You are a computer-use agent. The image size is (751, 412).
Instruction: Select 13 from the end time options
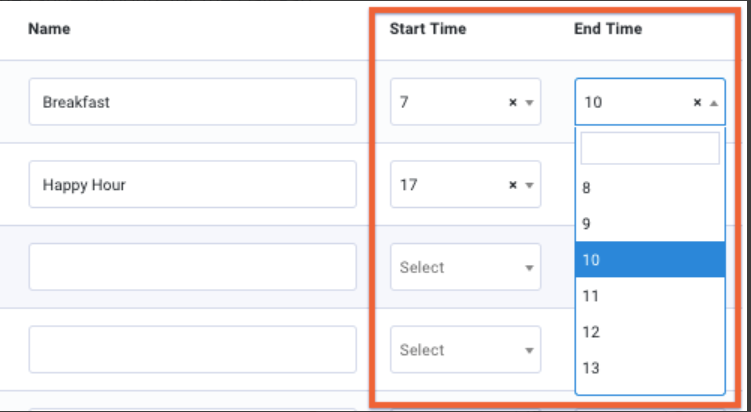tap(650, 368)
